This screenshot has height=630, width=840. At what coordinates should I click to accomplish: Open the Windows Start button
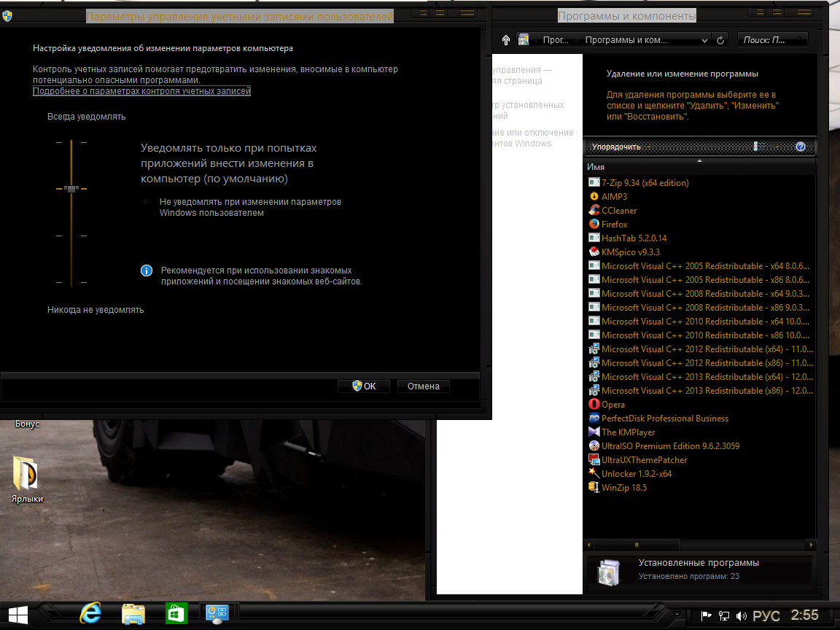click(17, 615)
